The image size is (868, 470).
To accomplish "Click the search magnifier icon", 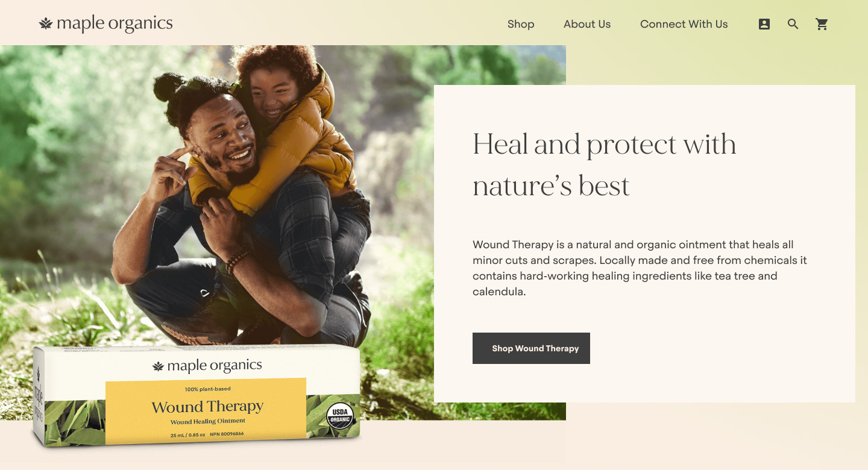I will click(x=793, y=24).
